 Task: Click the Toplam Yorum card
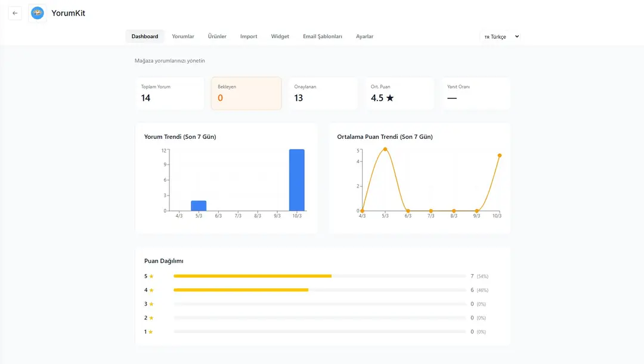pyautogui.click(x=169, y=94)
